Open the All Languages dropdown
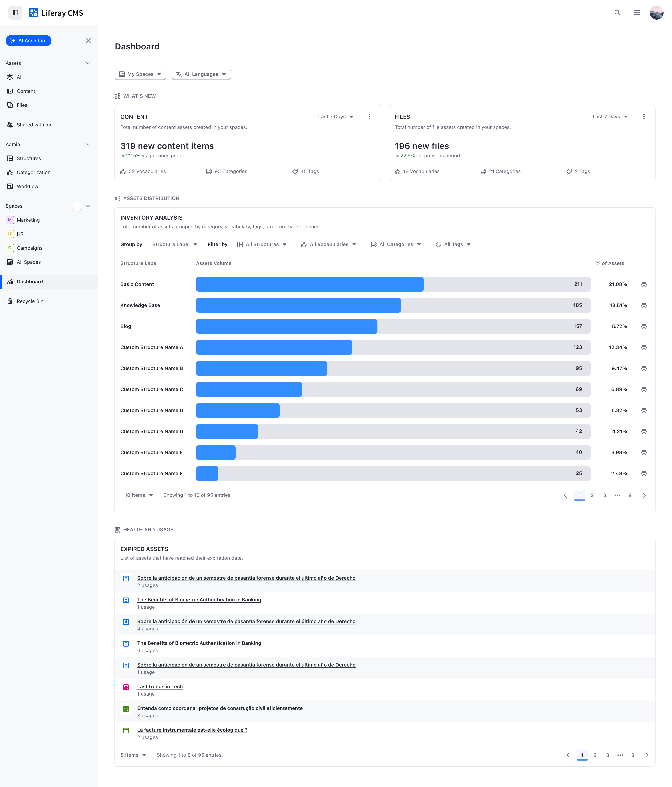The image size is (672, 787). pos(201,74)
